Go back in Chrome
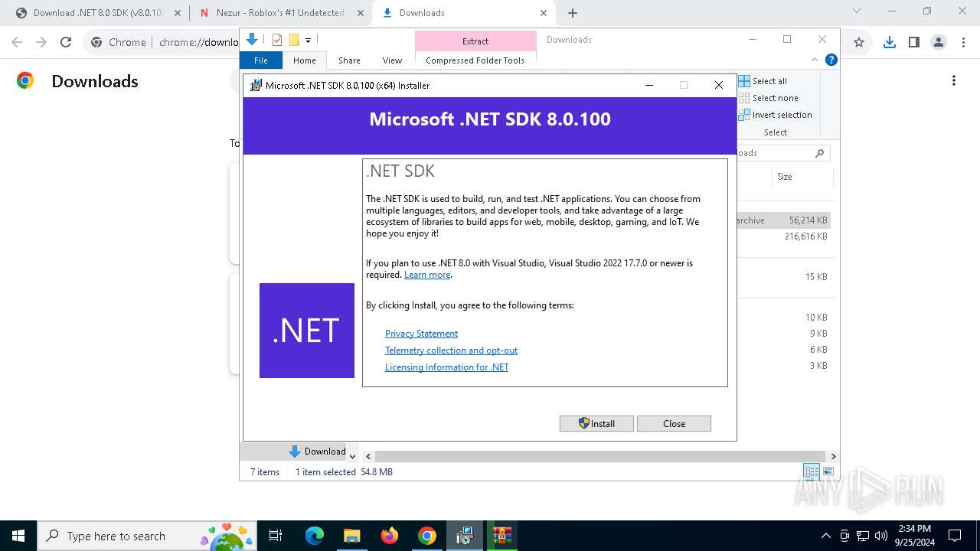 click(x=17, y=42)
